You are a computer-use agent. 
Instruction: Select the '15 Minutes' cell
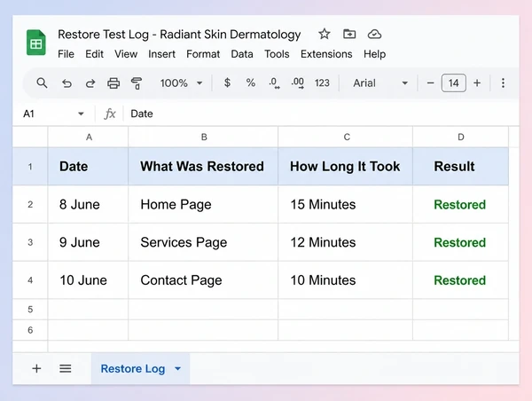[x=346, y=204]
